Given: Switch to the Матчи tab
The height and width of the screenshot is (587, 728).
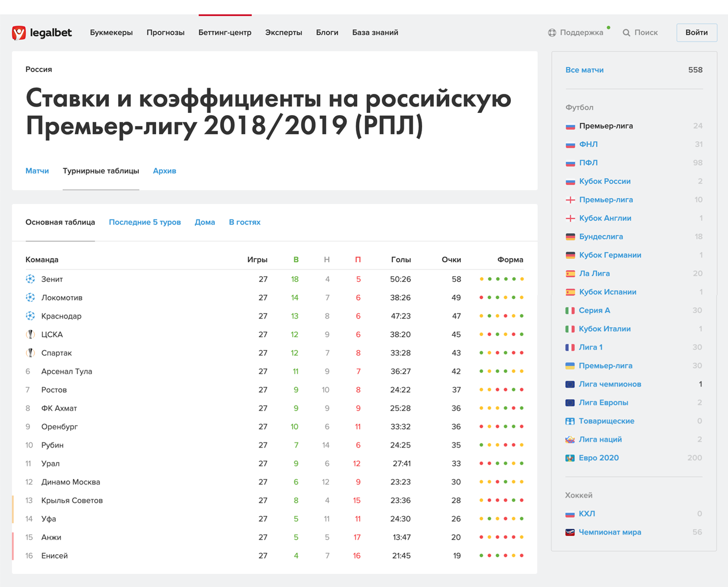Looking at the screenshot, I should point(37,171).
